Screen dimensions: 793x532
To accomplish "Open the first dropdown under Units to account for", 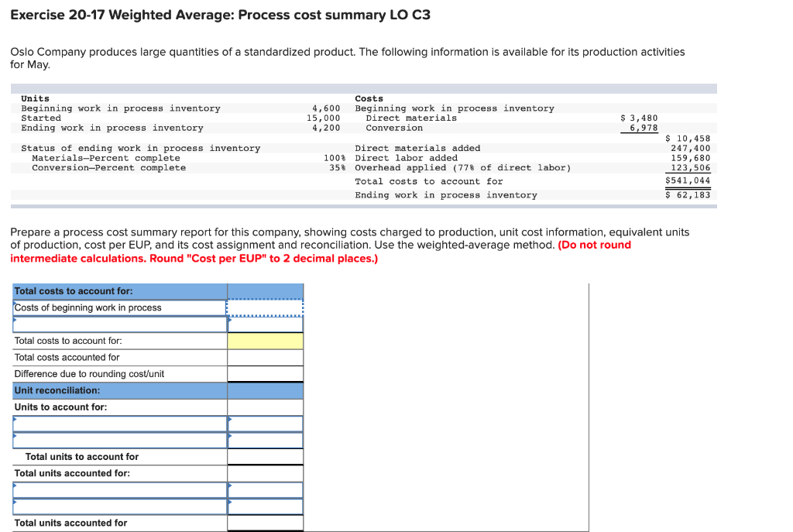I will [x=116, y=423].
